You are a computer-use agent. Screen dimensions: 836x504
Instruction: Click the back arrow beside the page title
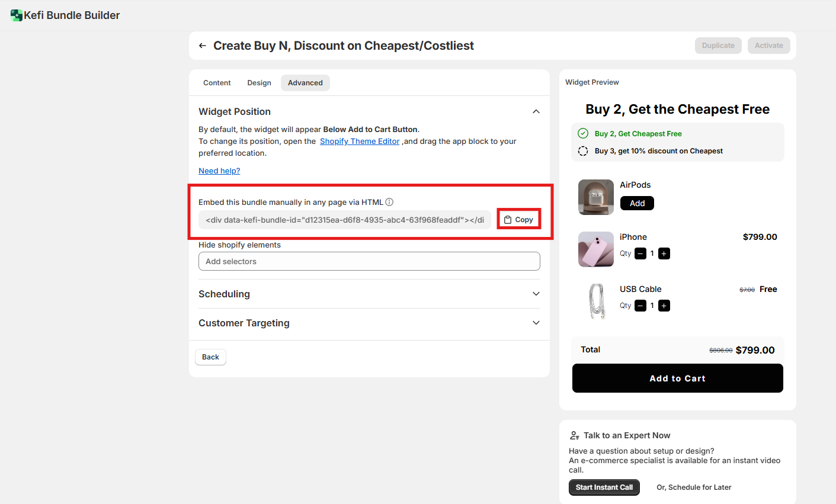click(203, 46)
